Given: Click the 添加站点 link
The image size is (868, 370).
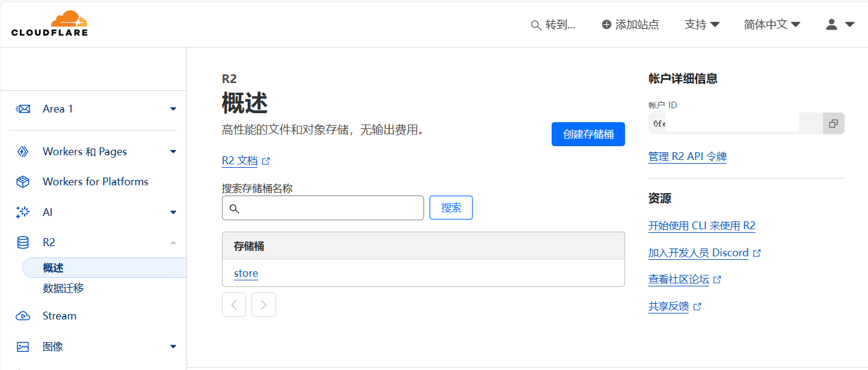Looking at the screenshot, I should point(630,25).
